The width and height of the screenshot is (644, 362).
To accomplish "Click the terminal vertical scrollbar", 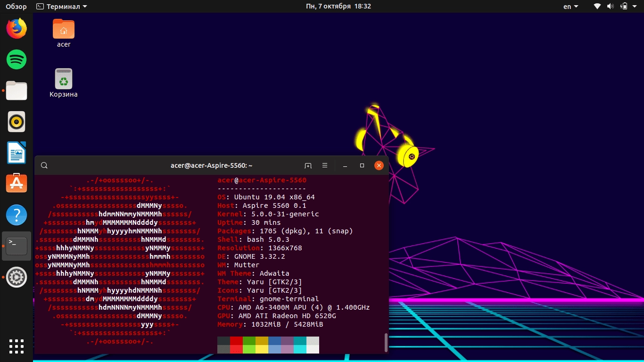I will (386, 342).
